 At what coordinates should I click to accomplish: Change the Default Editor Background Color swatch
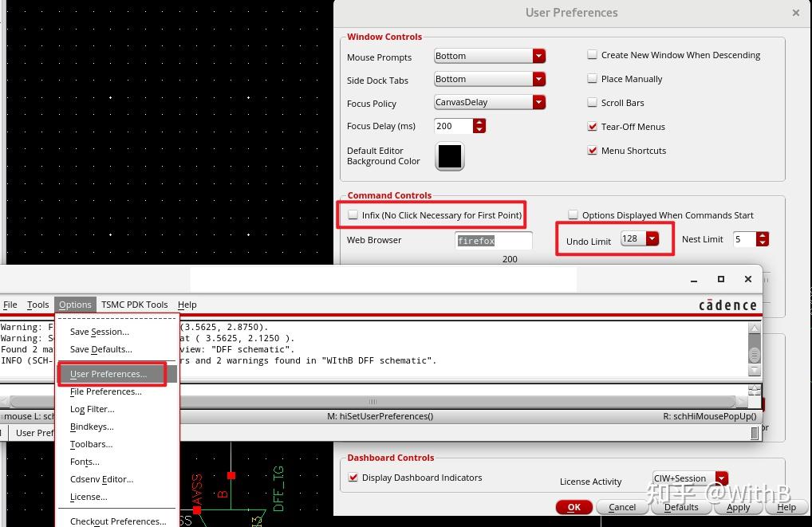448,156
